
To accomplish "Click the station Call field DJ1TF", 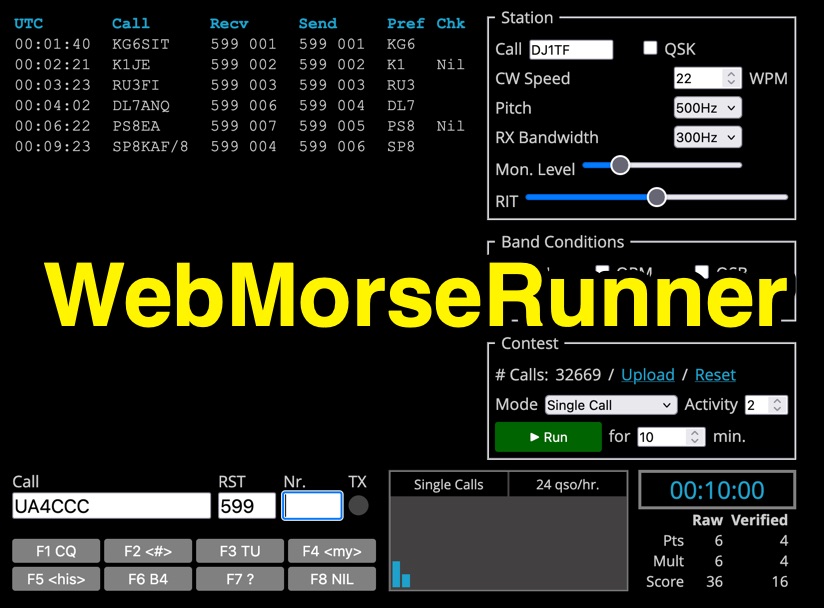I will pos(571,49).
